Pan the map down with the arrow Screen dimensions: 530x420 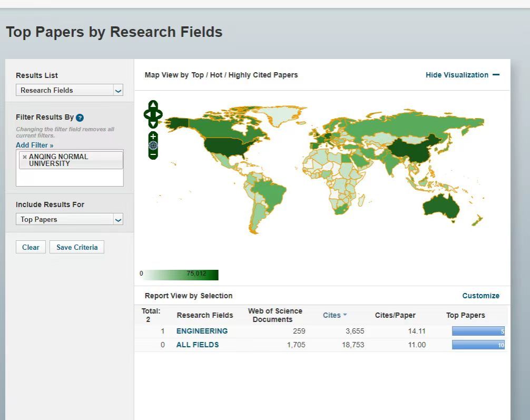click(153, 124)
